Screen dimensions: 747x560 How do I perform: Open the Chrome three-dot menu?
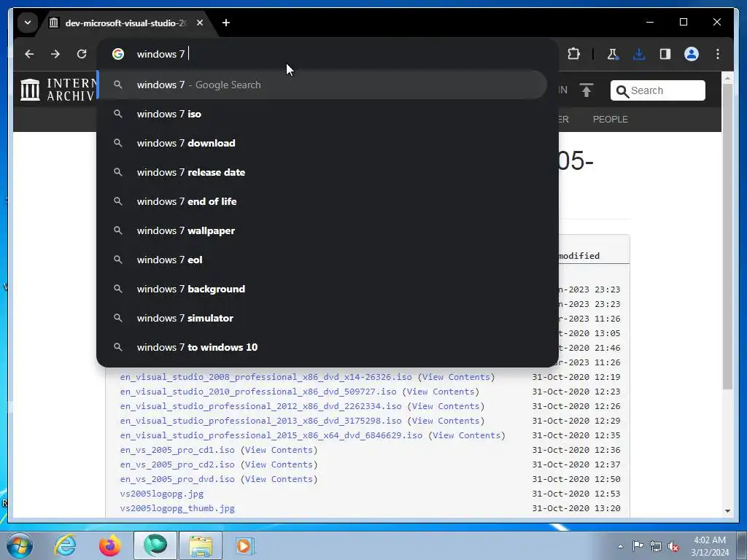pos(718,54)
